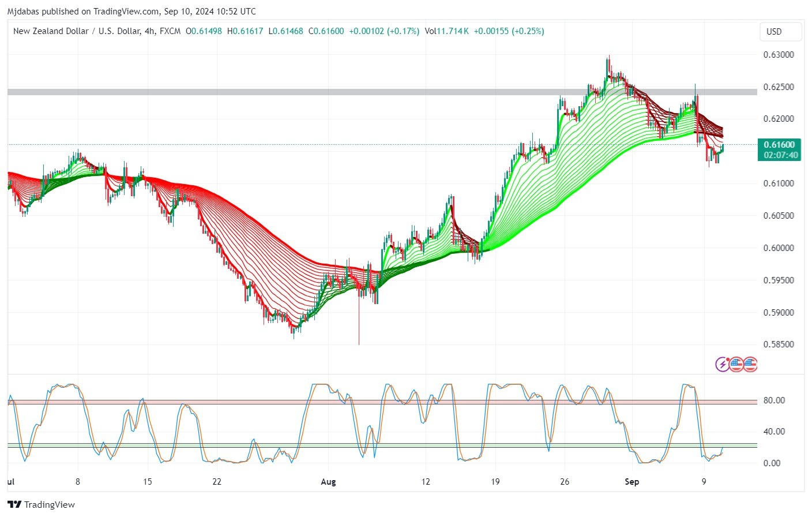This screenshot has height=517, width=812.
Task: Click the Aug label on time axis
Action: (328, 482)
